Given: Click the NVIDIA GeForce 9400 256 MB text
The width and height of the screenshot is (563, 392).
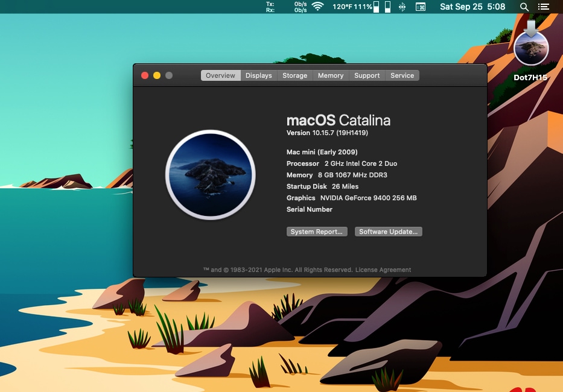Looking at the screenshot, I should (x=368, y=198).
